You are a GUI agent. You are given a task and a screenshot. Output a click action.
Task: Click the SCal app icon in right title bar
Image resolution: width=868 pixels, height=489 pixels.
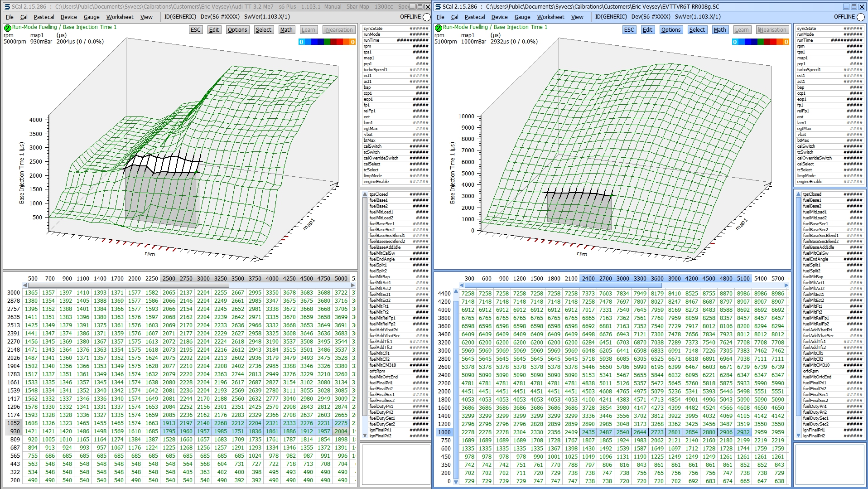438,7
